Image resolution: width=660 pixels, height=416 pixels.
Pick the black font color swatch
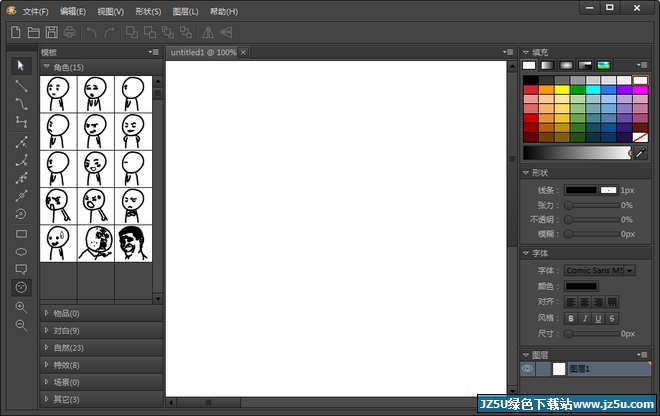(581, 286)
